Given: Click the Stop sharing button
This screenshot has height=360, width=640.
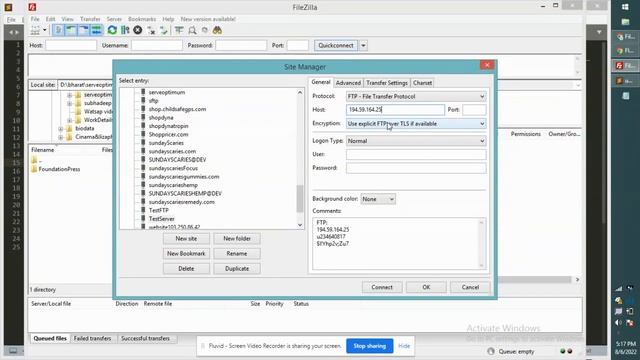Looking at the screenshot, I should pyautogui.click(x=369, y=346).
